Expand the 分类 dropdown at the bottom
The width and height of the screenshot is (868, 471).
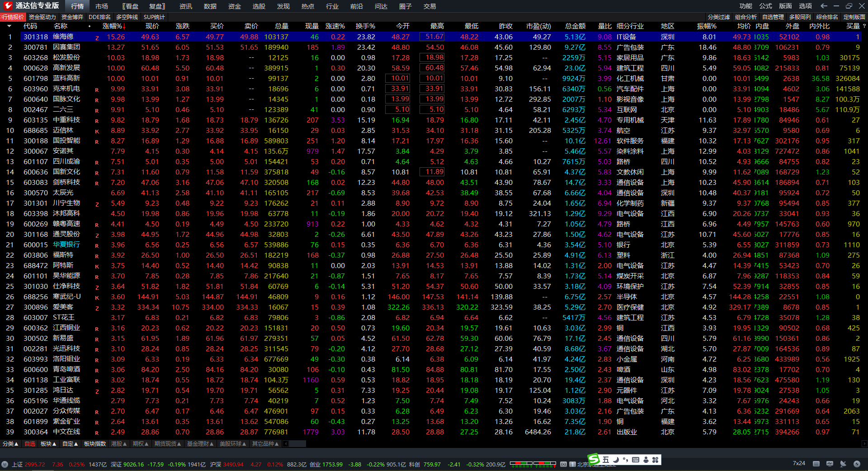tap(10, 444)
